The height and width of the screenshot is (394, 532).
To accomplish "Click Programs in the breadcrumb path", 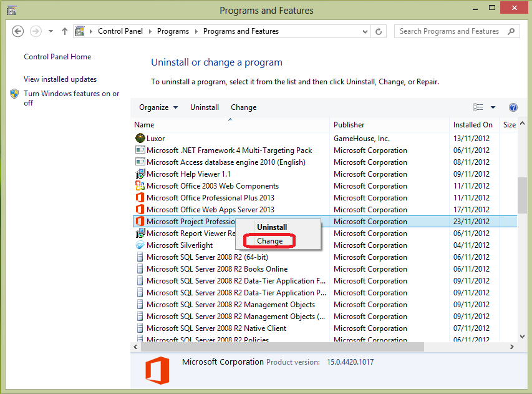I will tap(173, 31).
